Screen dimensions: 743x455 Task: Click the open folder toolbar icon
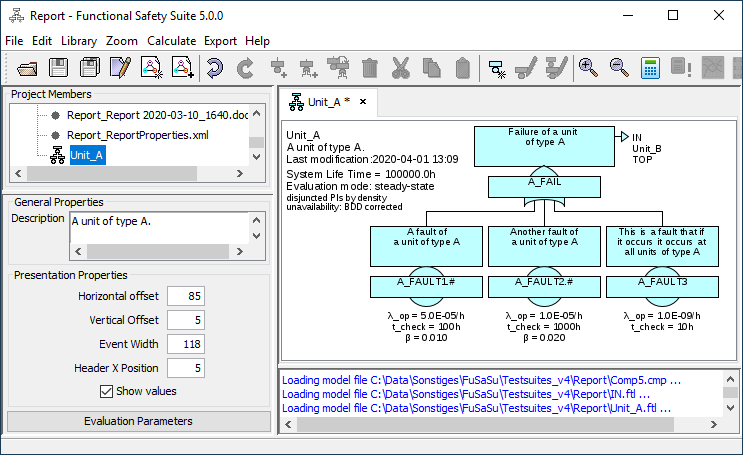point(27,68)
